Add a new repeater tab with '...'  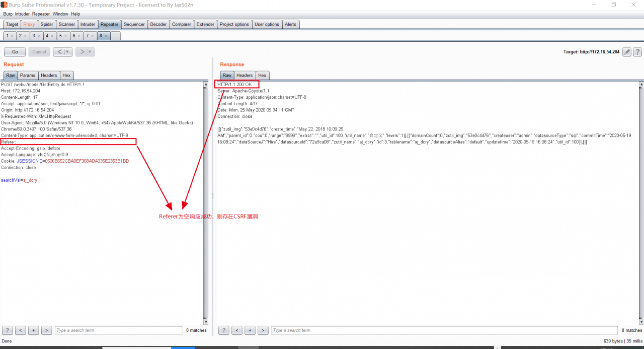click(x=115, y=36)
